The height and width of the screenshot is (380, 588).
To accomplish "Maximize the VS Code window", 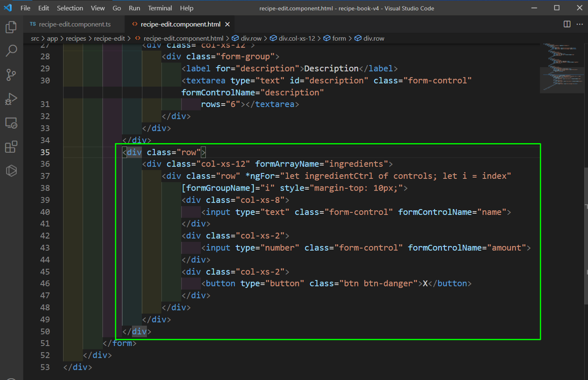I will (x=557, y=8).
